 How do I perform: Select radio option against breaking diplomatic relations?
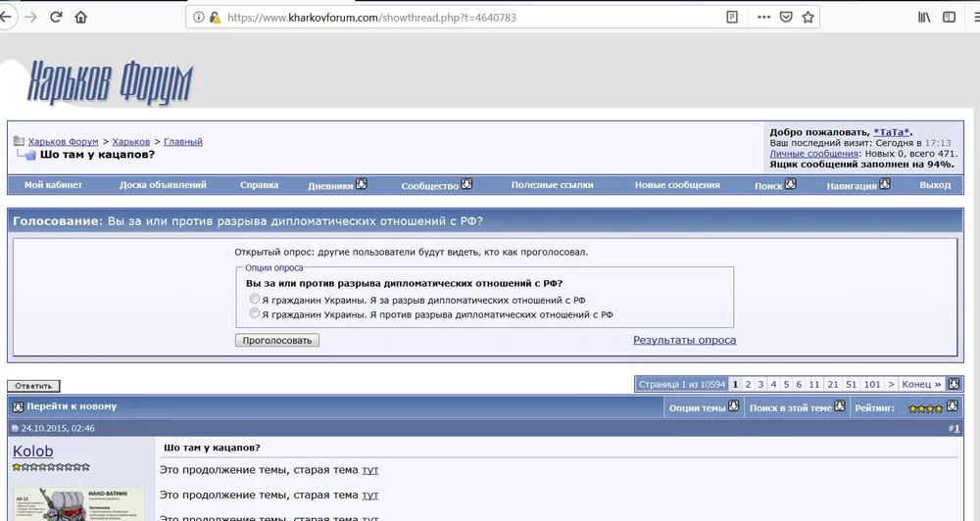click(255, 314)
